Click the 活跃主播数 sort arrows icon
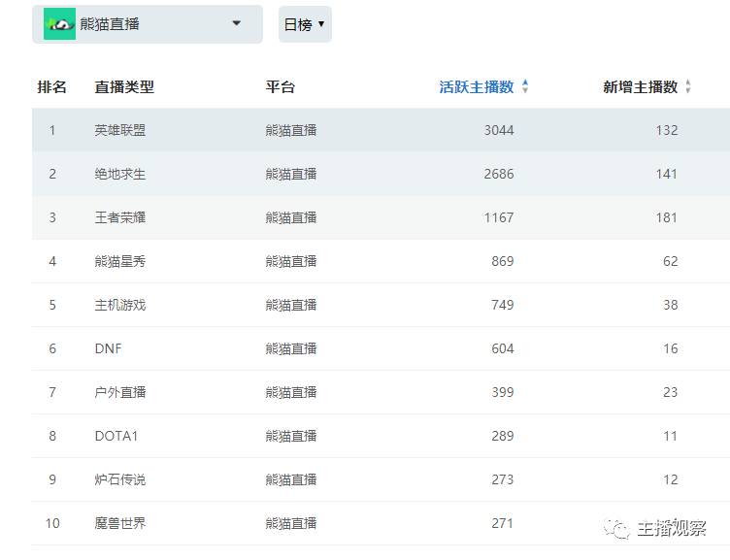 click(525, 86)
